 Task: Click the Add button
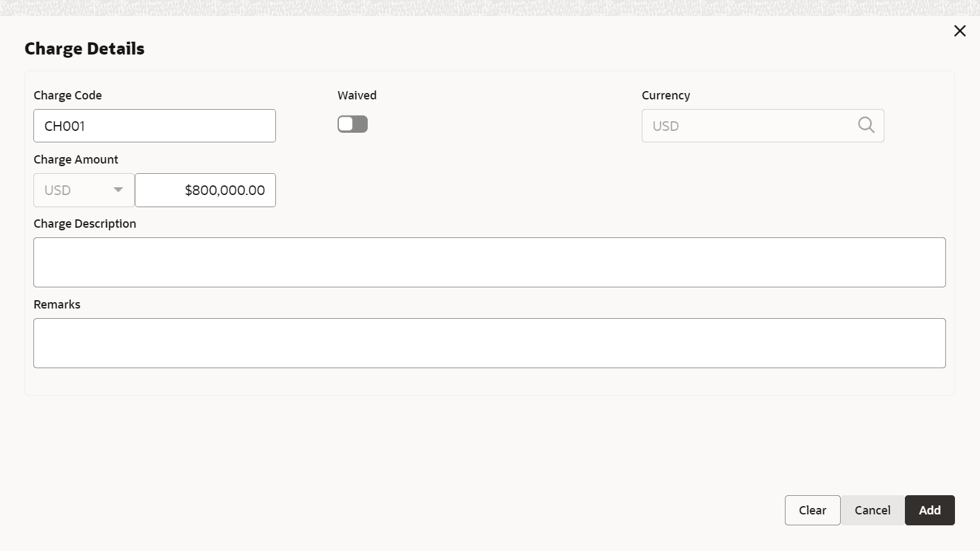click(x=929, y=510)
